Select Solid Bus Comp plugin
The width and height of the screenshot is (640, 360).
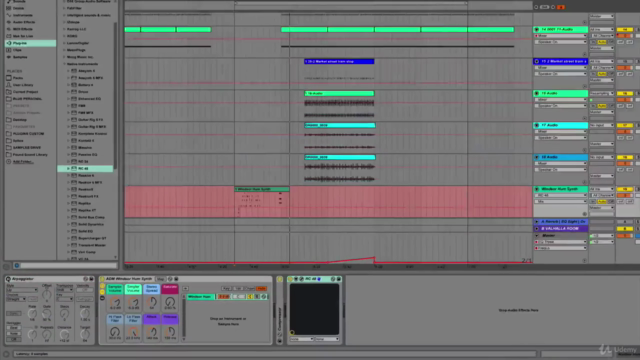[x=91, y=217]
